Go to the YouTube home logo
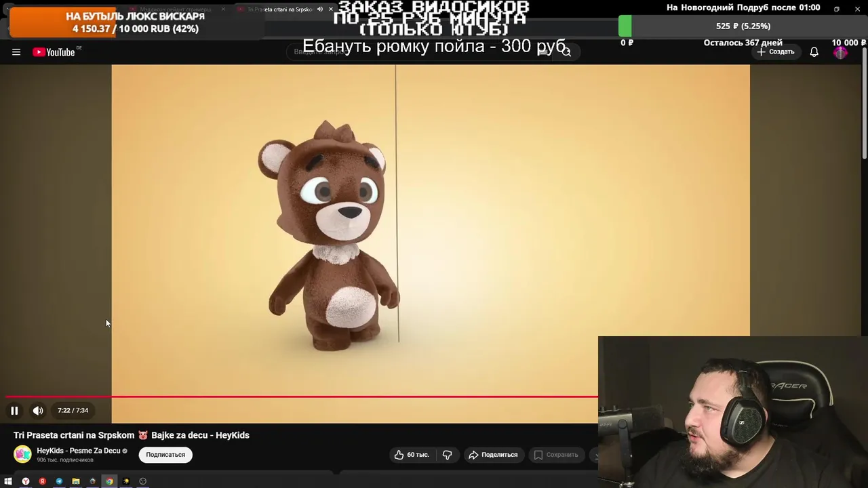 click(54, 52)
